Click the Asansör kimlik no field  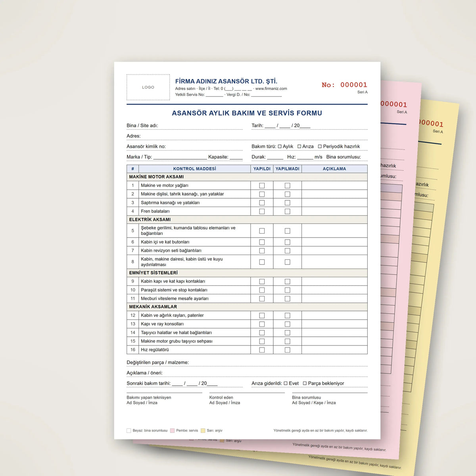point(184,146)
